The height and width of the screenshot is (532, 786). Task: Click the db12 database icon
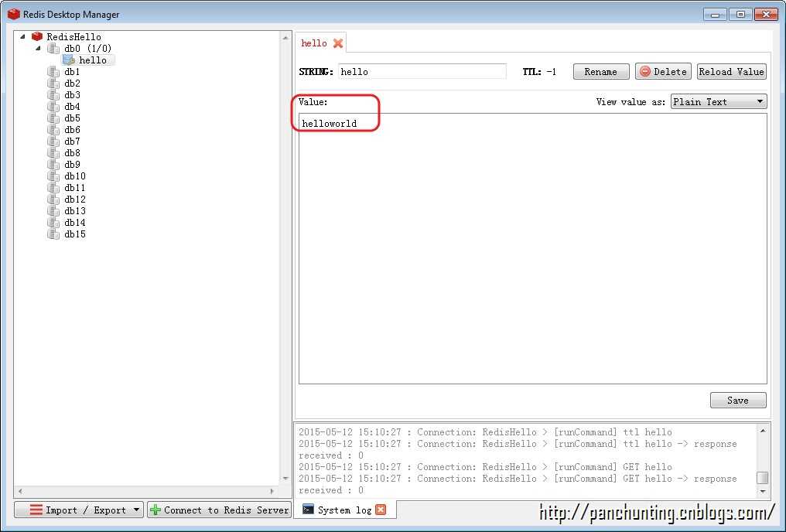pos(53,199)
